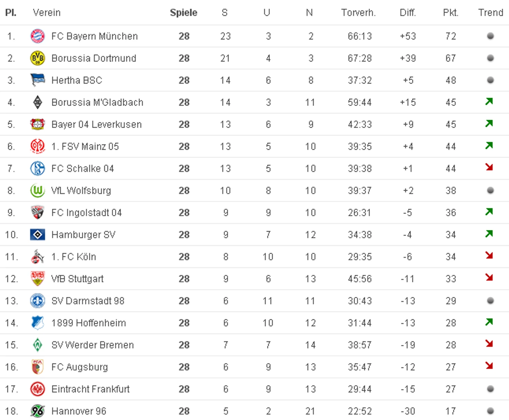Click the Hamburger SV diamond logo

[x=38, y=235]
